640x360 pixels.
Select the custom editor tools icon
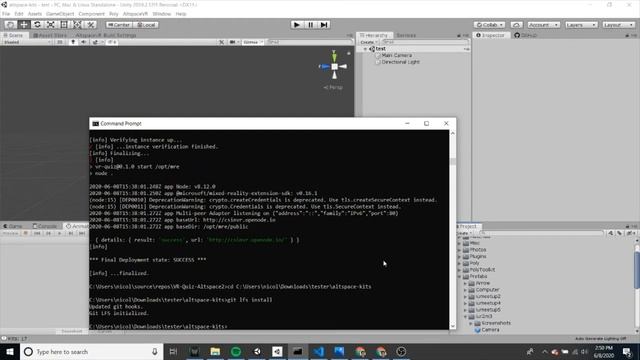(91, 25)
